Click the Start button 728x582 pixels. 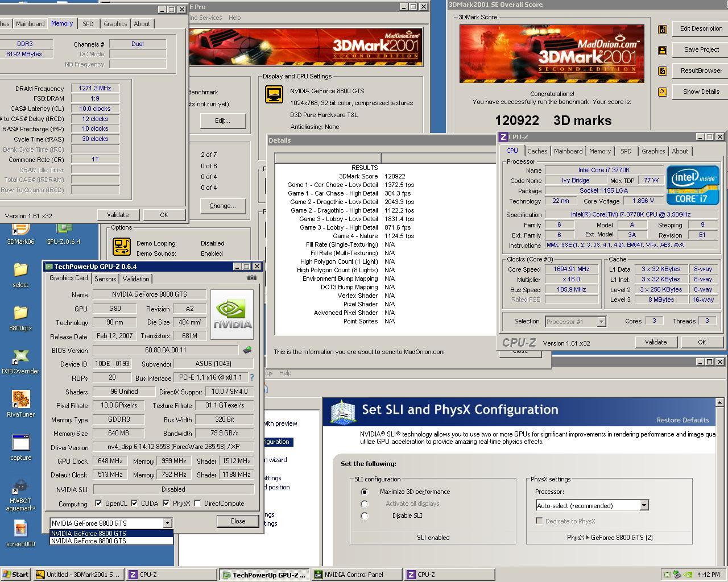(16, 575)
